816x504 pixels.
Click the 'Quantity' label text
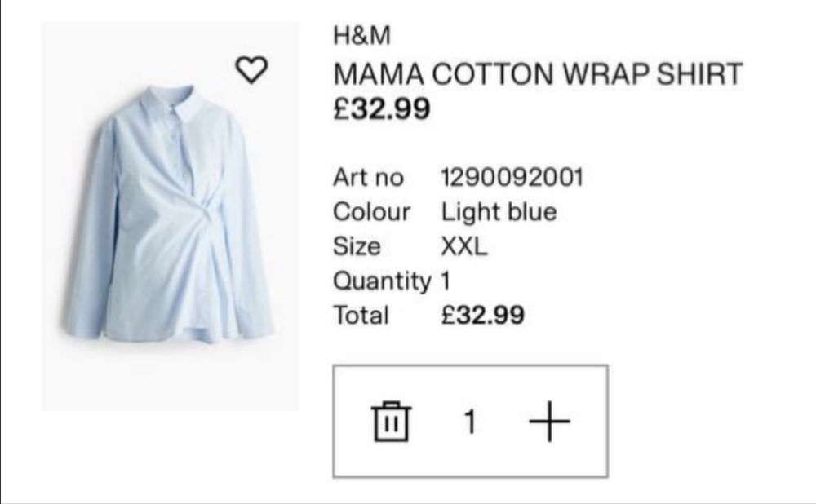(x=381, y=281)
